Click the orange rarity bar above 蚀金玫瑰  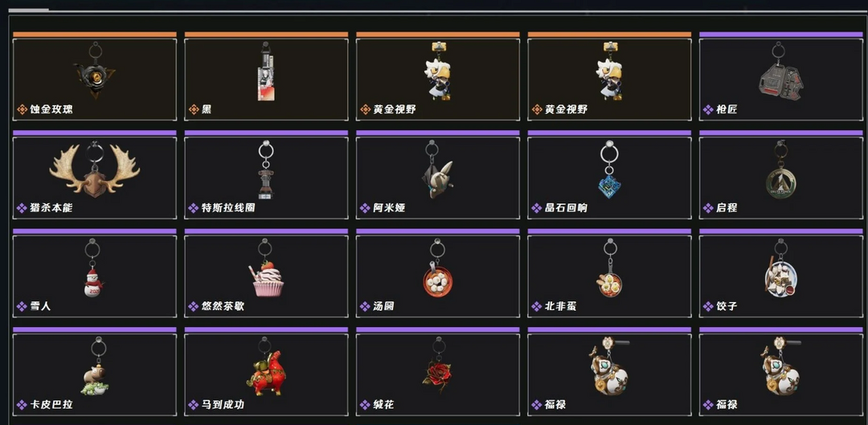(x=95, y=35)
